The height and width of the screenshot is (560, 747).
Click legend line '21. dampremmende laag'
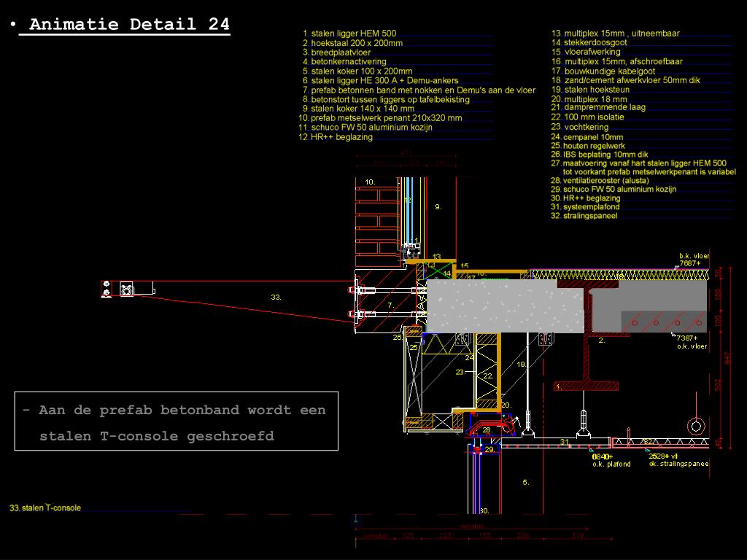point(598,108)
